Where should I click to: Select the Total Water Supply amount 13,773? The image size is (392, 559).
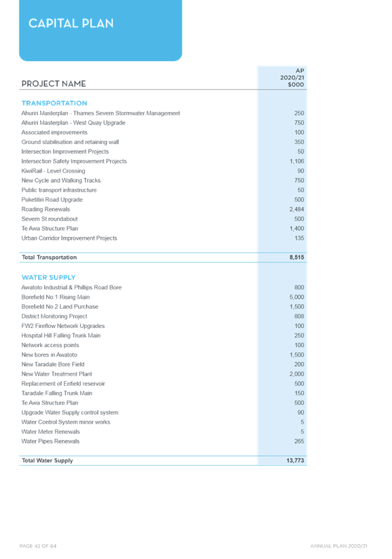(296, 461)
